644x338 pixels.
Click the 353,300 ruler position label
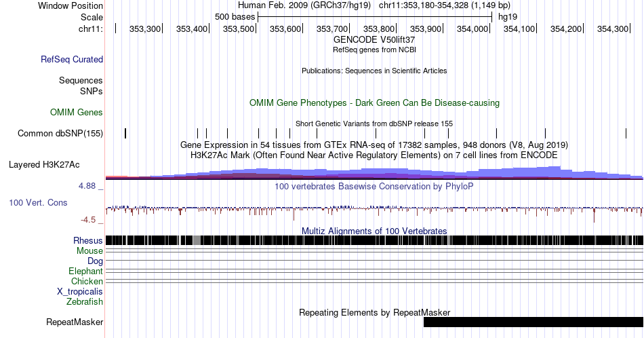coord(144,29)
